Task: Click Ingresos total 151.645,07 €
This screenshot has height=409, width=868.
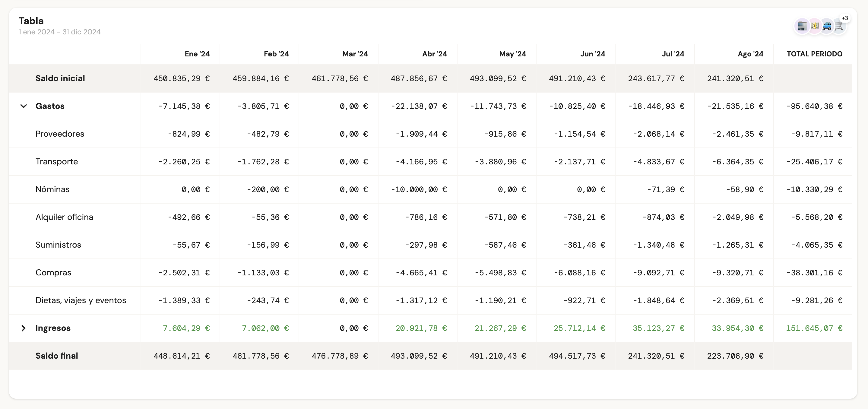Action: point(814,328)
